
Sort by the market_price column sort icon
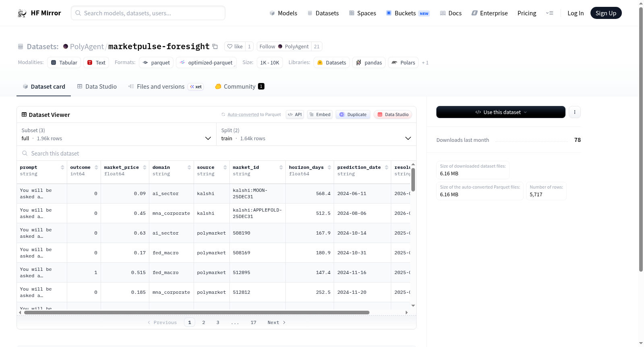click(x=144, y=167)
